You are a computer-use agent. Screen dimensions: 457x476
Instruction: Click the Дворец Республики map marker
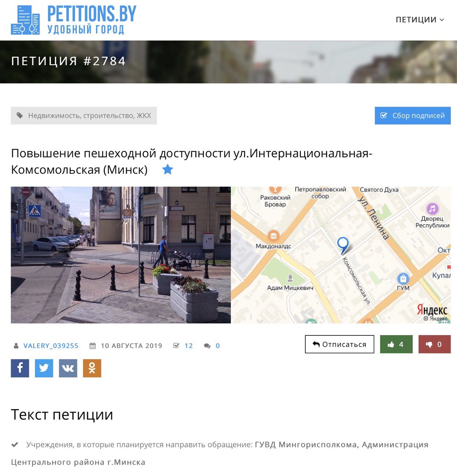pyautogui.click(x=432, y=209)
